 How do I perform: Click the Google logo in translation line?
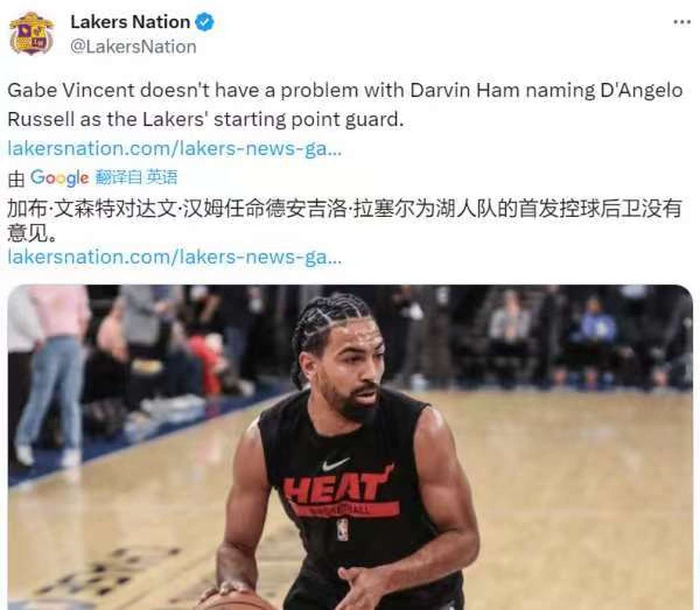60,178
